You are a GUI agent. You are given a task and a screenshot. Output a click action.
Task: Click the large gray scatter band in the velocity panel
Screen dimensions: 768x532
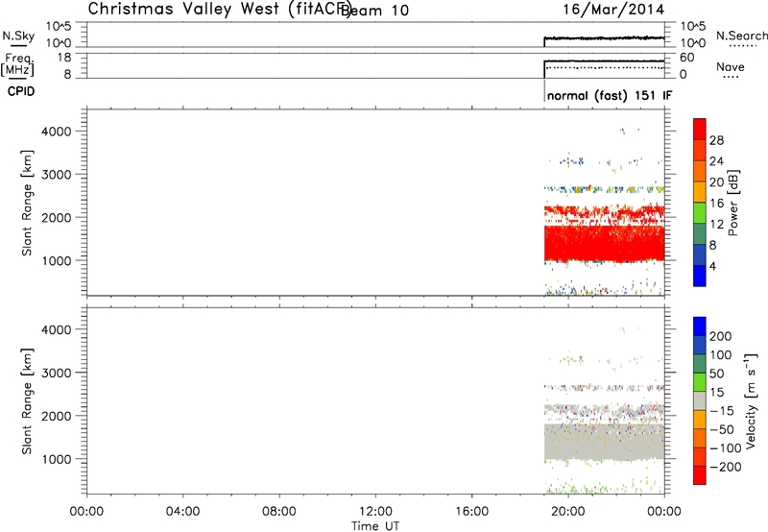click(x=605, y=442)
